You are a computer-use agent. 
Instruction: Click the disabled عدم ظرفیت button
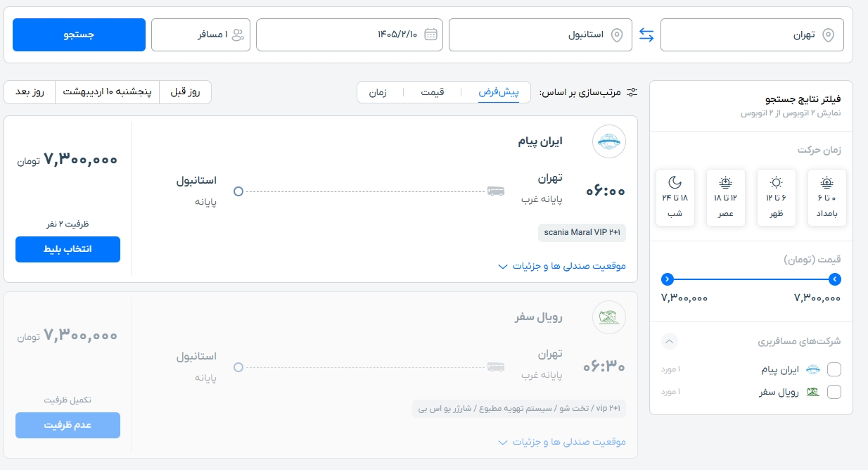tap(68, 425)
